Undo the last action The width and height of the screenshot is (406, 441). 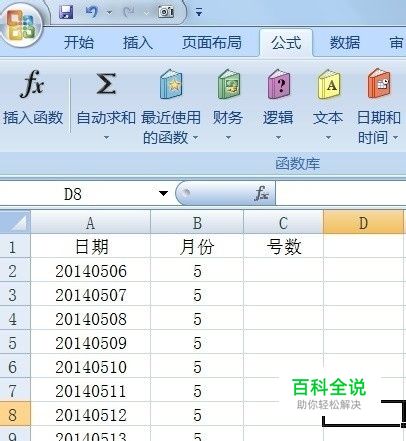(91, 12)
